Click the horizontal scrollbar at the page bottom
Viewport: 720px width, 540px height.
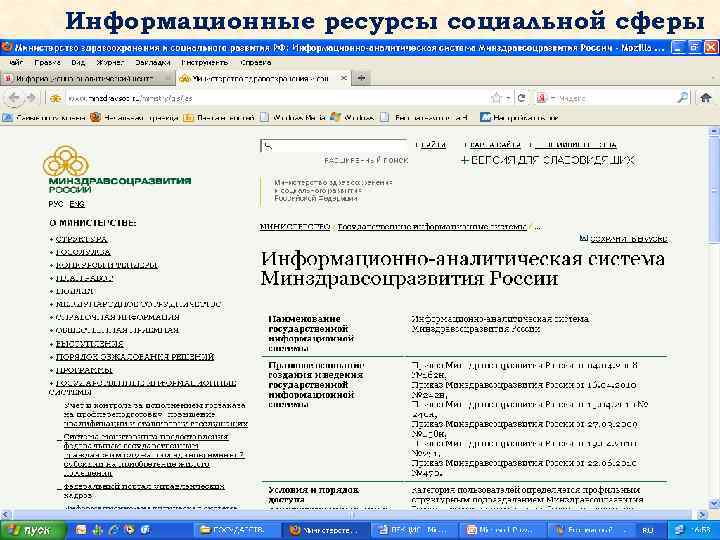pos(354,515)
